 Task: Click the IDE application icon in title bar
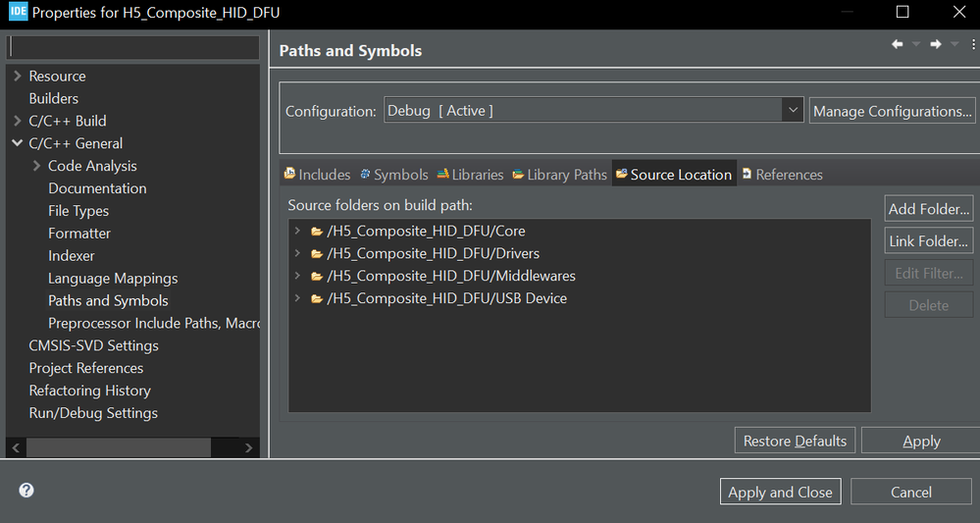[18, 12]
